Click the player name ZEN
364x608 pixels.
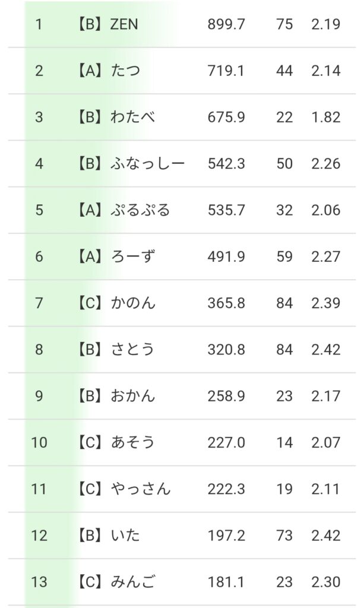coord(124,25)
